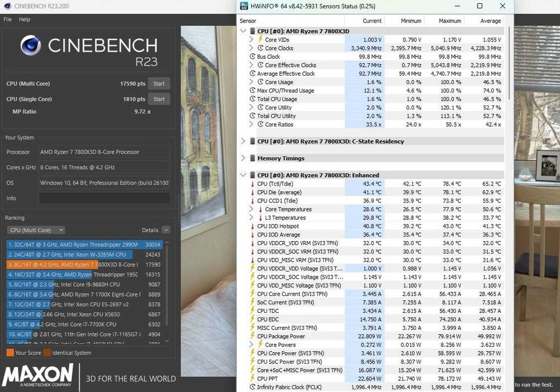The image size is (560, 392).
Task: Start the CPU Multi Core test
Action: [x=159, y=84]
